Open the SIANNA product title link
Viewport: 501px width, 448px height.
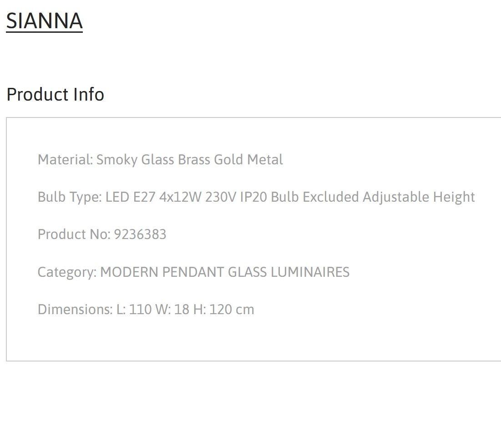pyautogui.click(x=45, y=21)
